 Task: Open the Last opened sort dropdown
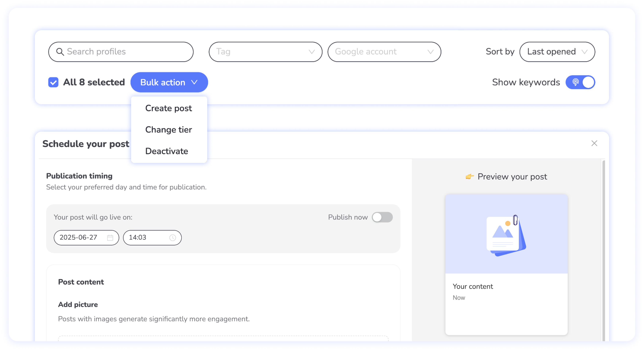click(x=557, y=52)
